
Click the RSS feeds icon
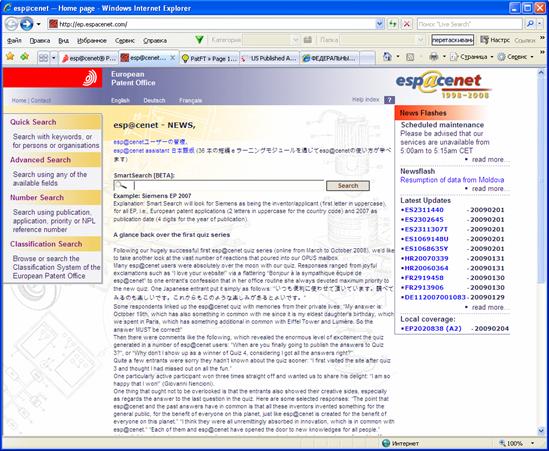click(x=410, y=57)
